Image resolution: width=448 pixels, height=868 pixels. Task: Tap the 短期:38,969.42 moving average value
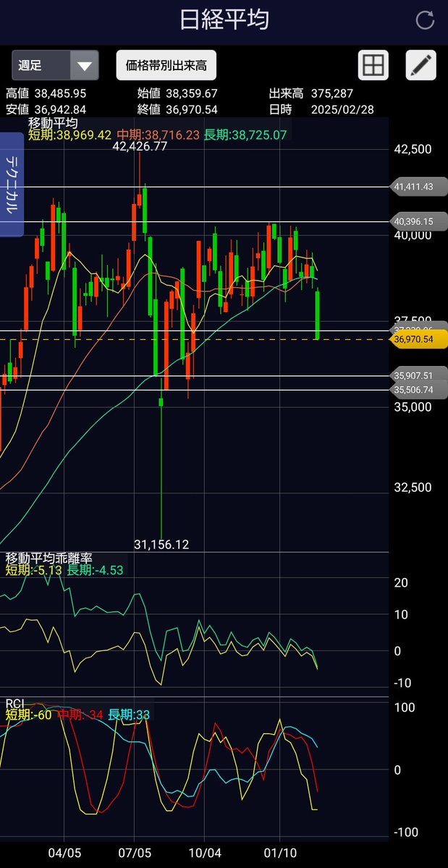(70, 135)
